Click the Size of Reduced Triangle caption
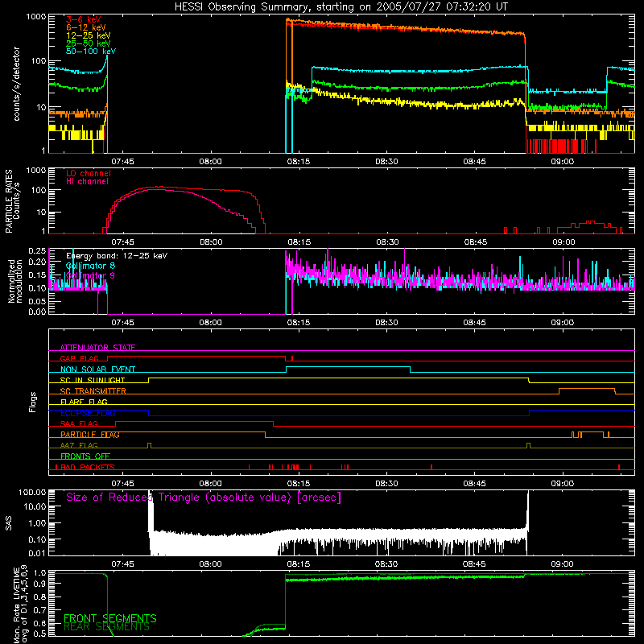Screen dimensions: 644x644 pos(204,497)
